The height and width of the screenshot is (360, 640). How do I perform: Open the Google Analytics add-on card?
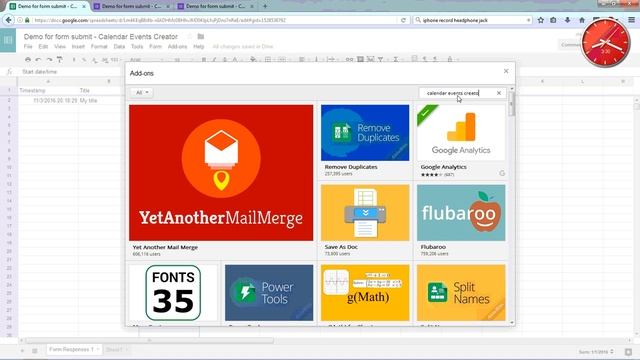[x=461, y=133]
